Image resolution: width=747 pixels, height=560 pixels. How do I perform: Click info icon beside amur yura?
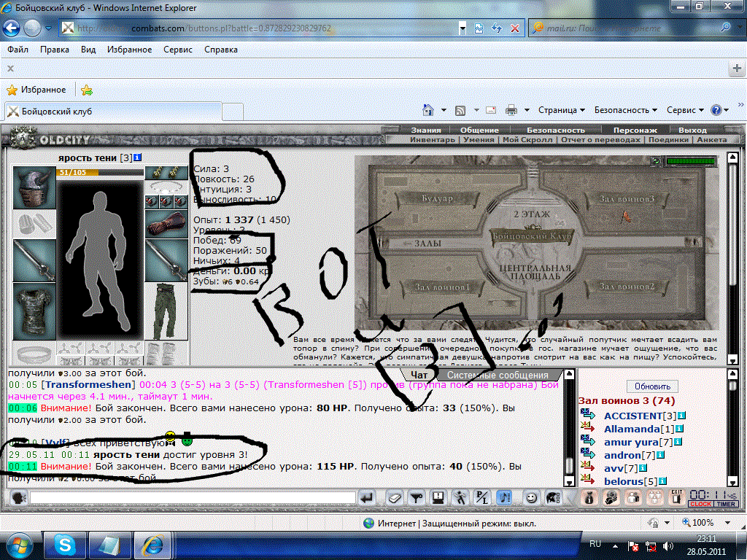pyautogui.click(x=678, y=442)
